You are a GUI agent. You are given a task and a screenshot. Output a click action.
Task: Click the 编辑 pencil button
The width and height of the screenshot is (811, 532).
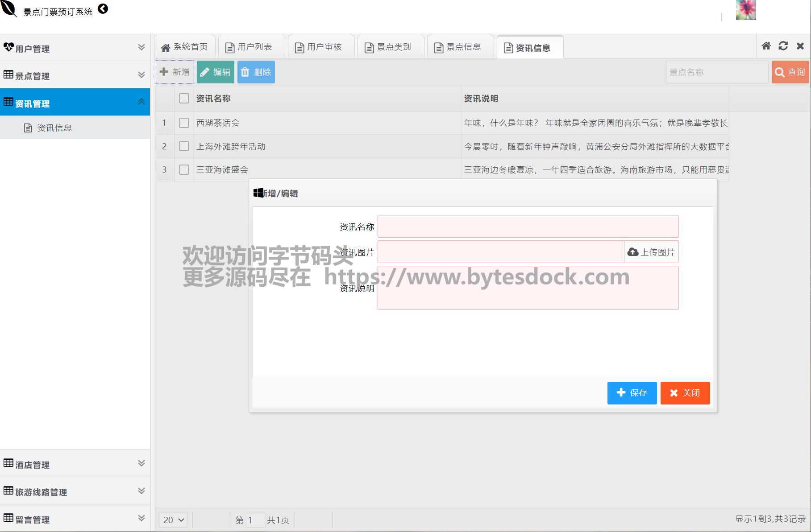click(216, 72)
